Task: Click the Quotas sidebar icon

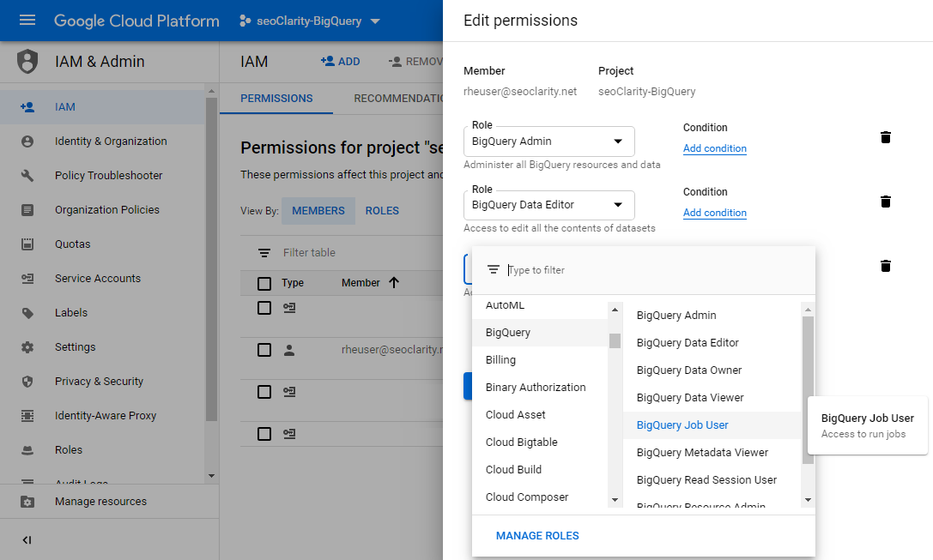Action: point(27,244)
